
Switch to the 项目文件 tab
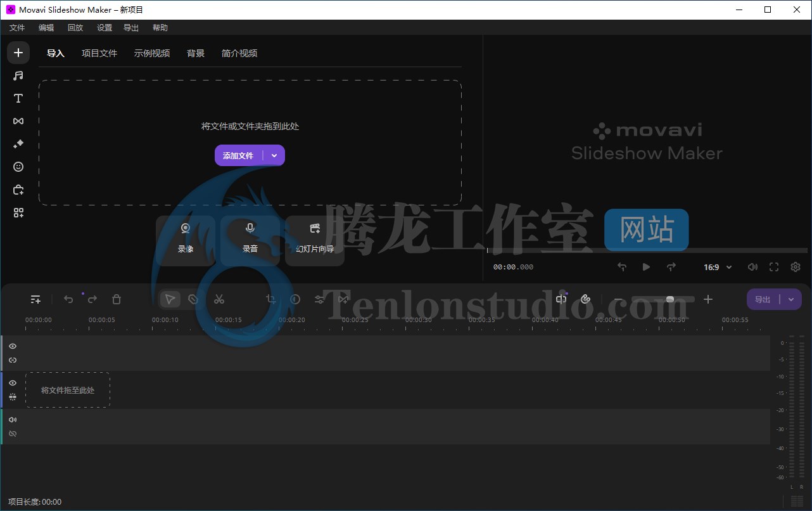(x=99, y=53)
